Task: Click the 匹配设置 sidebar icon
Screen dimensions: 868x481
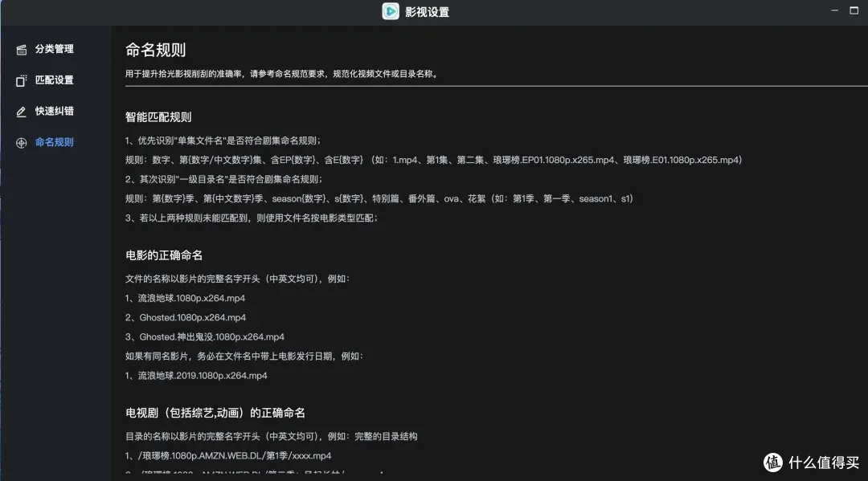Action: click(21, 81)
